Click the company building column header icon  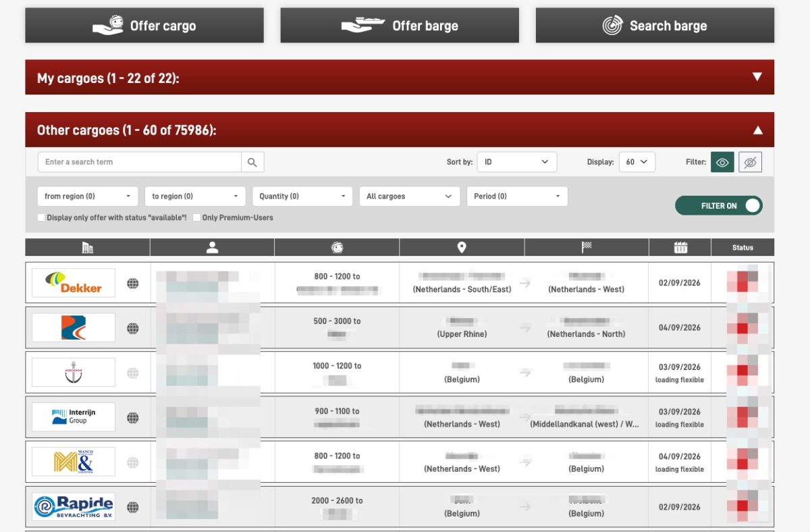[x=88, y=248]
